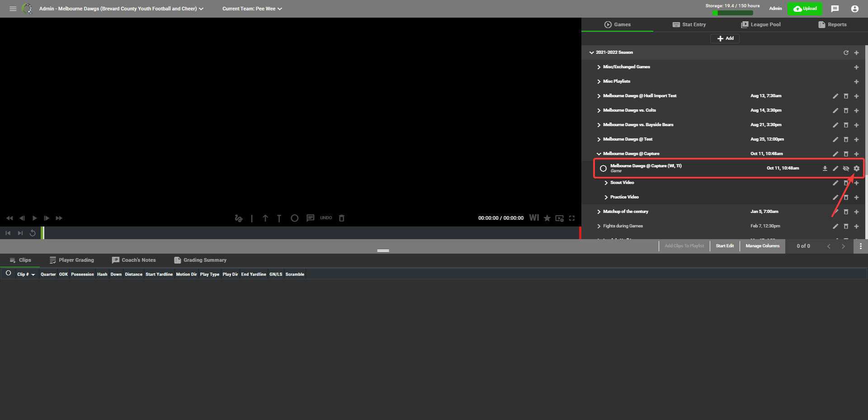Fast forward the video
The image size is (868, 420).
pyautogui.click(x=59, y=218)
